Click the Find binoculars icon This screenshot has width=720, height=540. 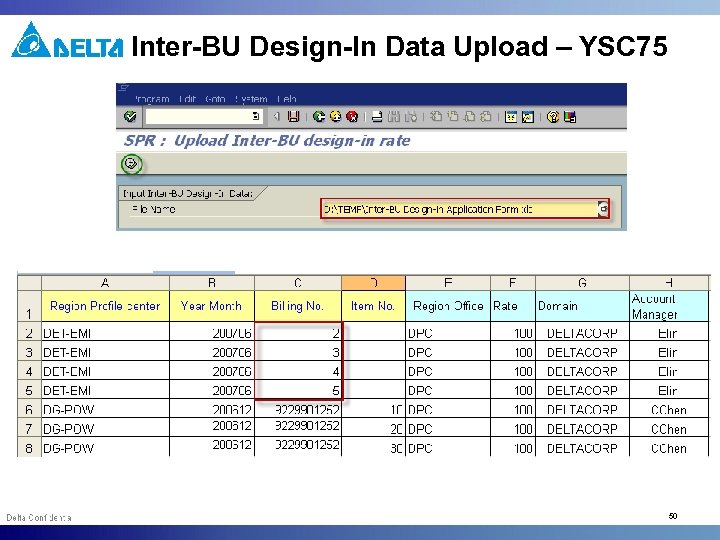[394, 117]
